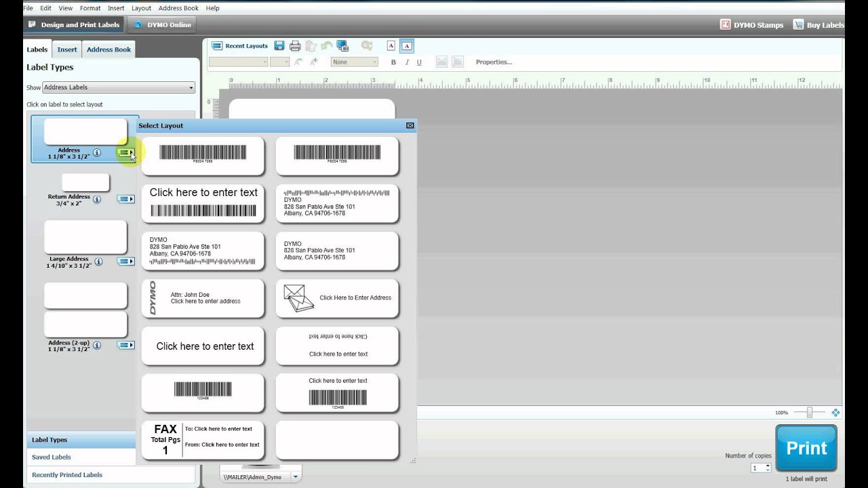Switch to the DYMO Online tab
This screenshot has width=868, height=488.
[163, 25]
